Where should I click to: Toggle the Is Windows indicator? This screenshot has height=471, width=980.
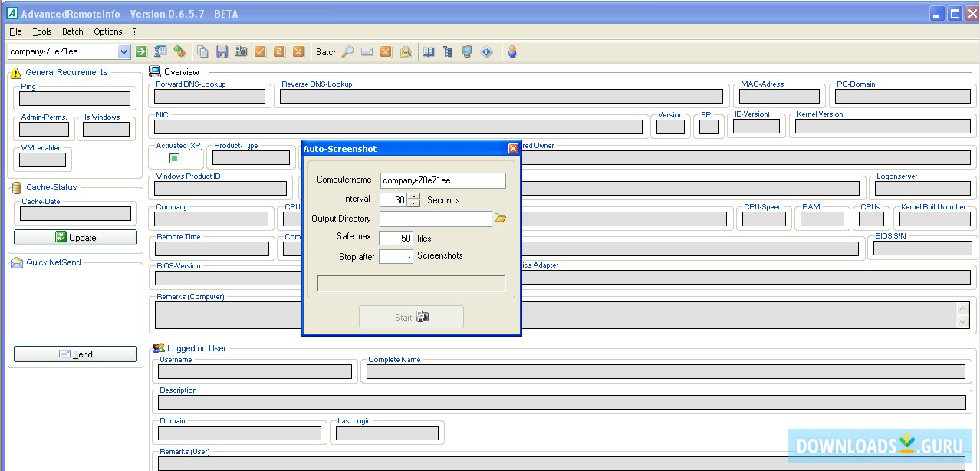pos(106,128)
